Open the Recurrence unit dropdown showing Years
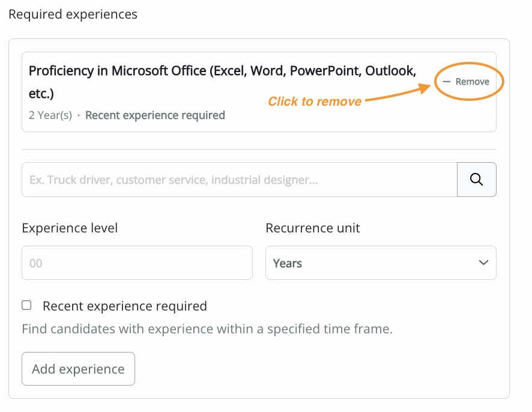 click(x=381, y=262)
